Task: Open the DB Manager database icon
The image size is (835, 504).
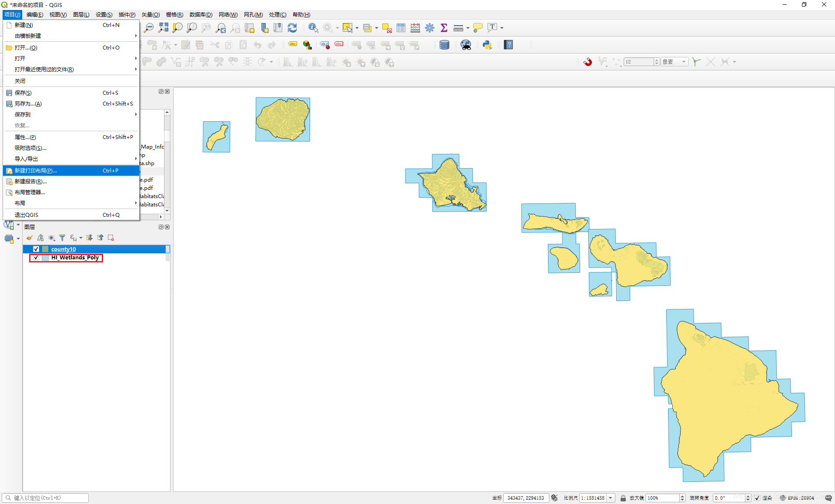Action: click(444, 45)
